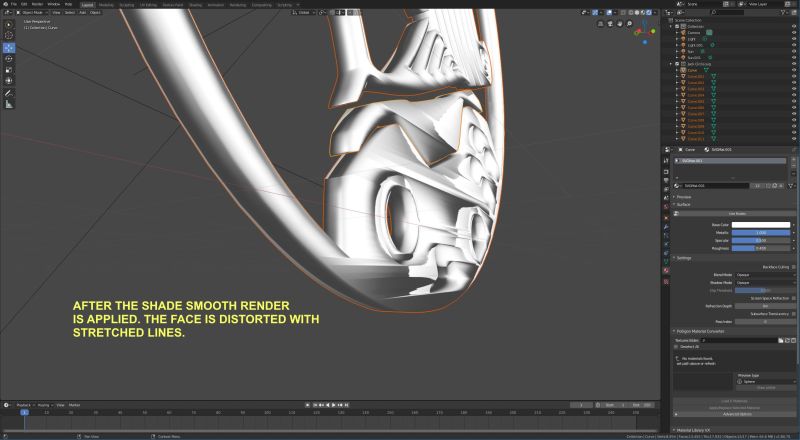Enable Screen Space Refraction checkbox
Screen dimensions: 800x440
(x=793, y=298)
